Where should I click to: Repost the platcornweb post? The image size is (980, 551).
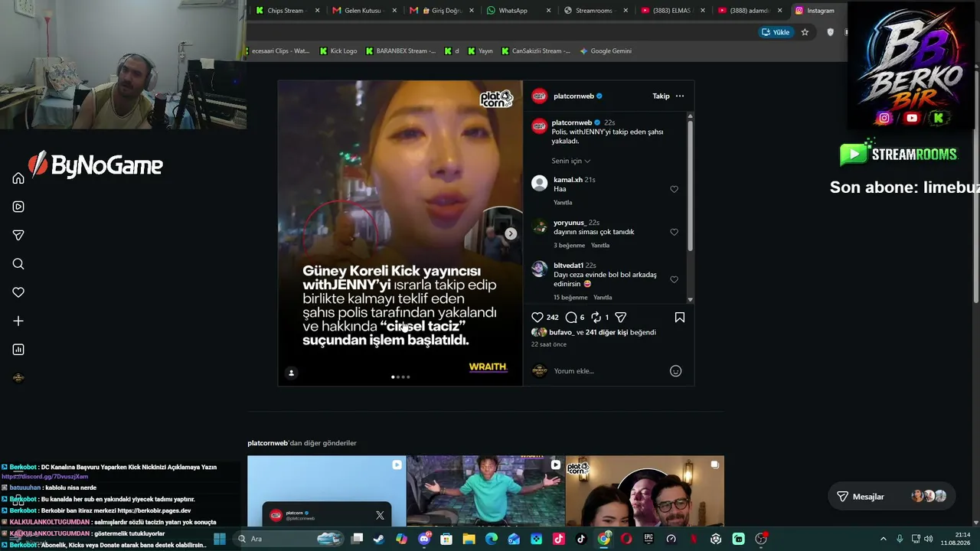pos(596,317)
